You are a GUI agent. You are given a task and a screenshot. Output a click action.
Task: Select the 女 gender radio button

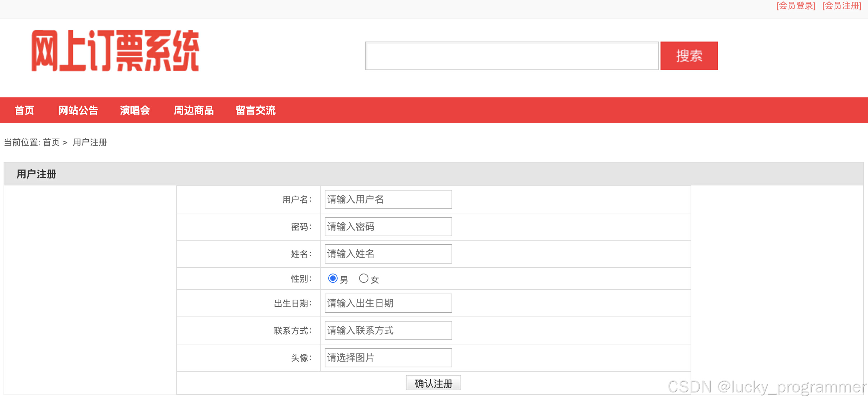pyautogui.click(x=363, y=278)
